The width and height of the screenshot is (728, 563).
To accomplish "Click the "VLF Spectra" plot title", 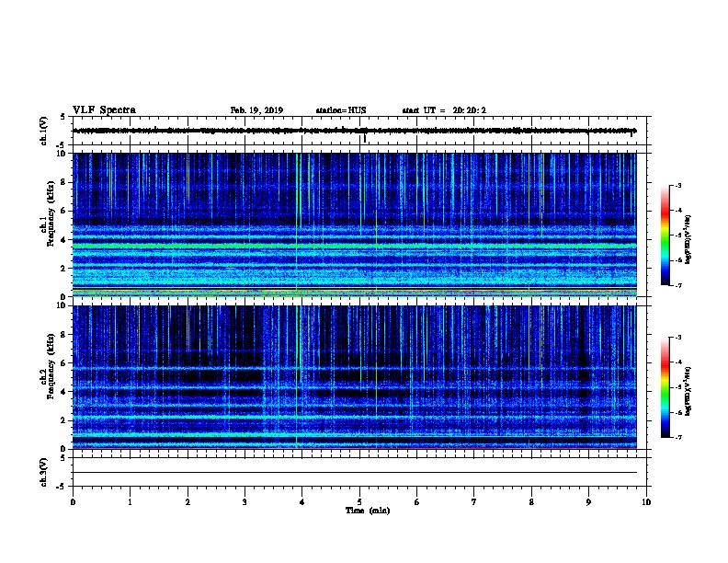I will 104,110.
